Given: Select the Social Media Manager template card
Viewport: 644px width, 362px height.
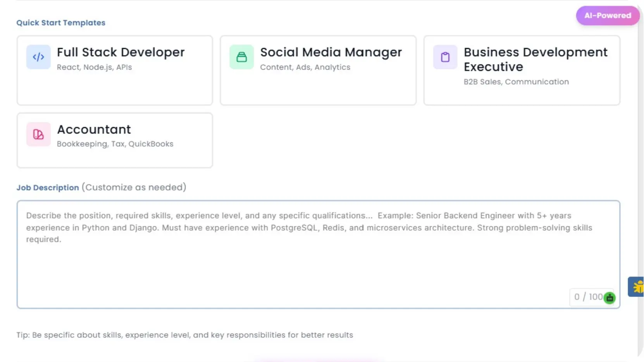Looking at the screenshot, I should [x=318, y=71].
